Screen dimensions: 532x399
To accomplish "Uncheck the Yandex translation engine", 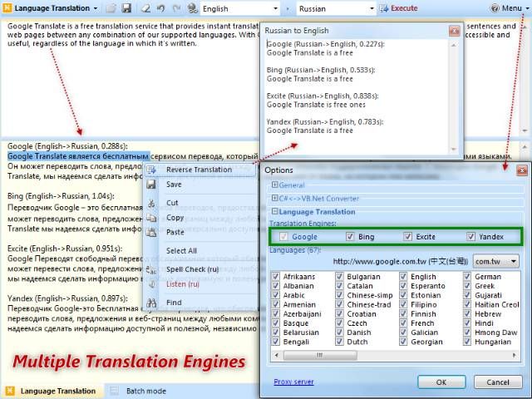I will click(471, 237).
